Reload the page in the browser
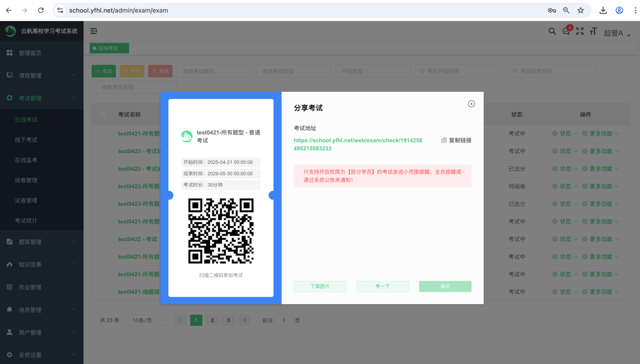 pyautogui.click(x=41, y=10)
